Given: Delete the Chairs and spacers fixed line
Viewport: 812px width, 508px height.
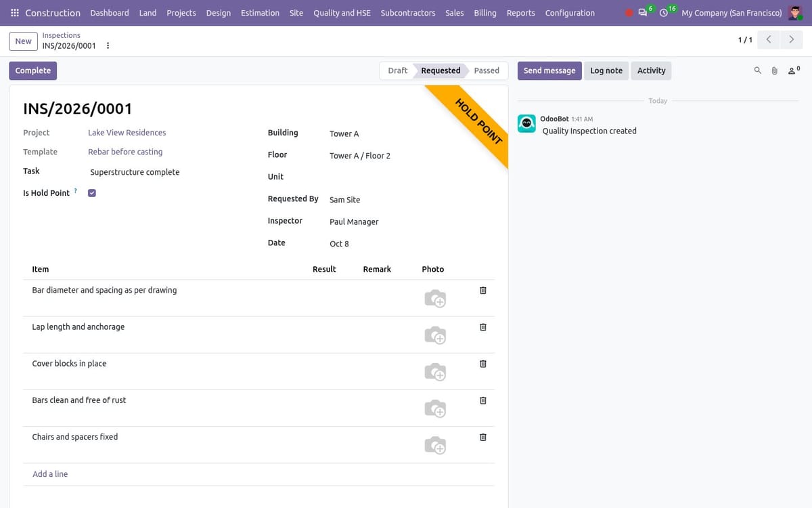Looking at the screenshot, I should [x=483, y=437].
